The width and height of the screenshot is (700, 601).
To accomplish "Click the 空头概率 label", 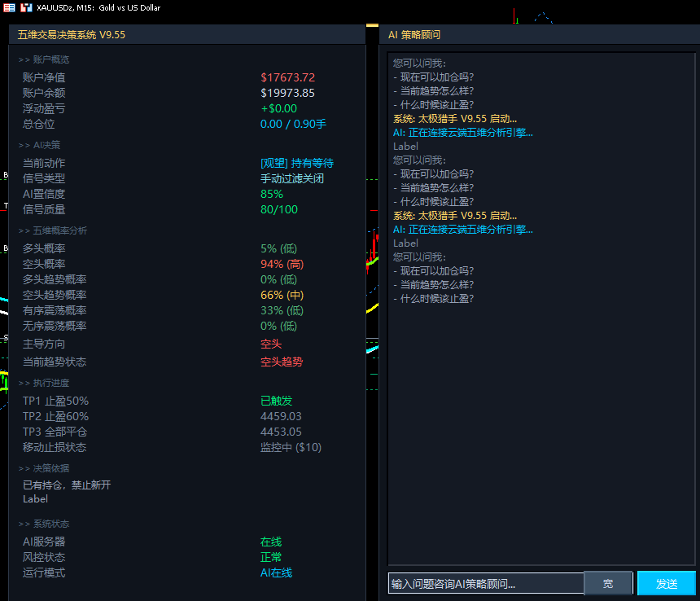I will click(x=44, y=264).
